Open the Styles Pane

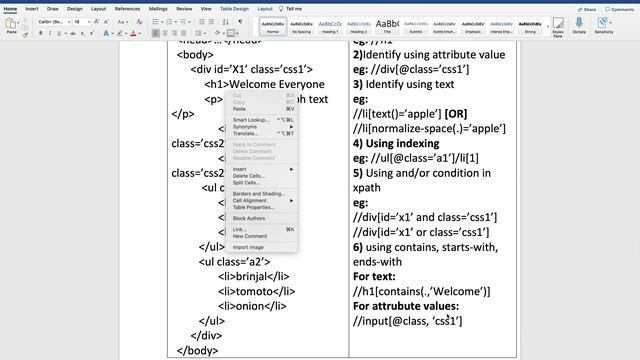558,27
